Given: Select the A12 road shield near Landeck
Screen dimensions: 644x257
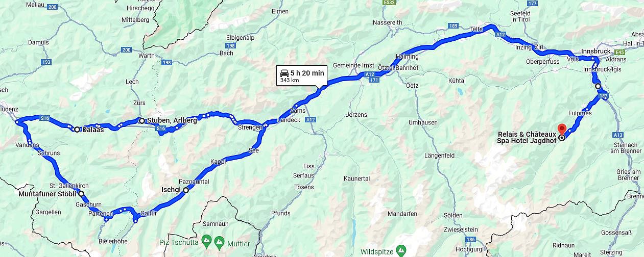Looking at the screenshot, I should coord(310,119).
